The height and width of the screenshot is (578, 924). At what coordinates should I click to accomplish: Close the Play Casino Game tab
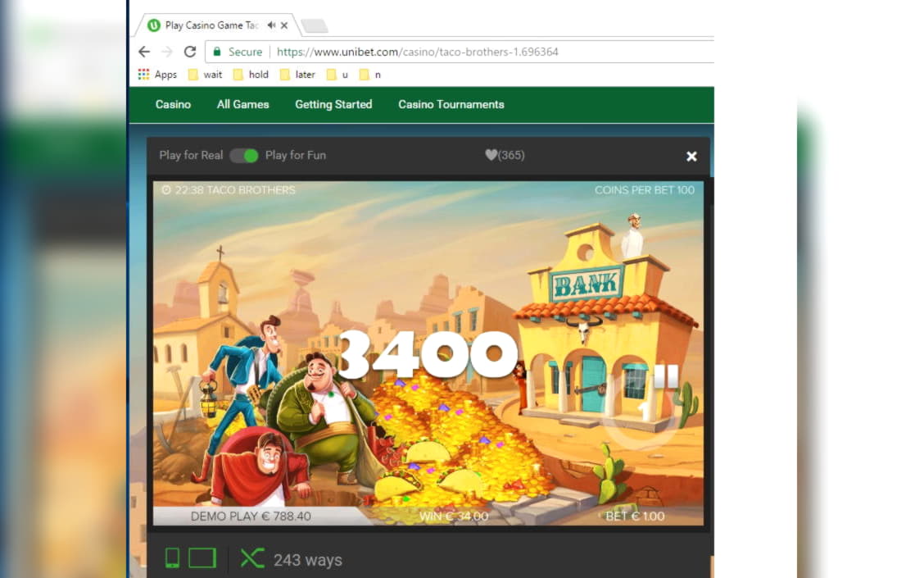[284, 25]
